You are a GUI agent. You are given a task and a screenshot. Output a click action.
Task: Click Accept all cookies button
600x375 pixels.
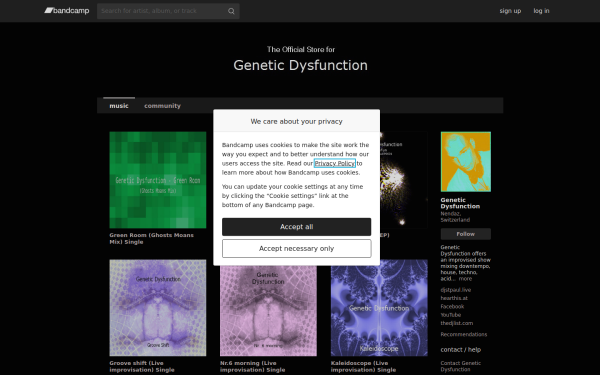click(x=297, y=227)
